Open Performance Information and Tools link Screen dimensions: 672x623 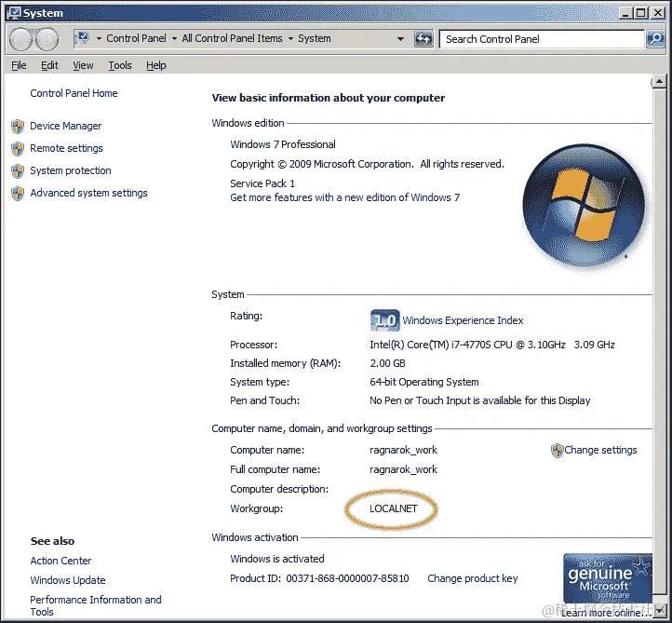(96, 605)
